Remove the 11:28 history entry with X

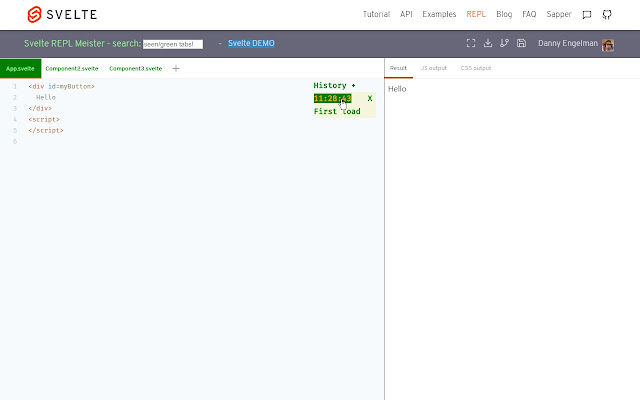[x=370, y=98]
